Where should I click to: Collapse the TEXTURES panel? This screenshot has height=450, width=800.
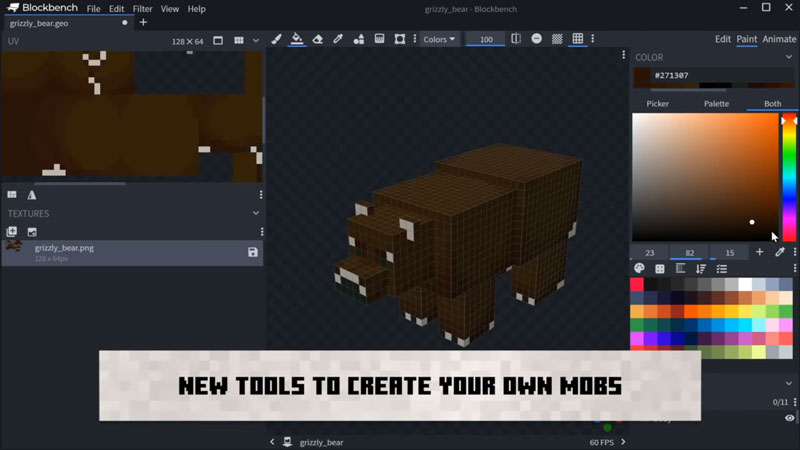tap(256, 213)
